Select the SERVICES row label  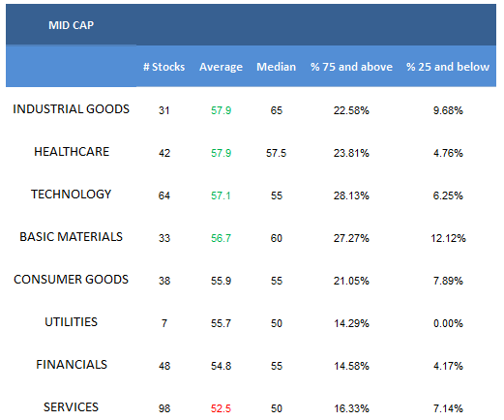click(71, 407)
